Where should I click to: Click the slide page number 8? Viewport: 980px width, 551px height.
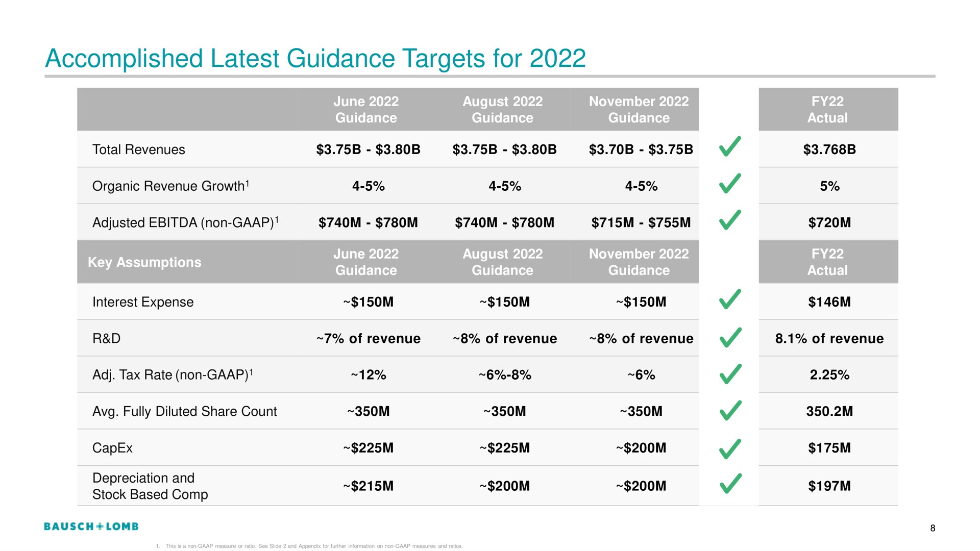pyautogui.click(x=933, y=529)
